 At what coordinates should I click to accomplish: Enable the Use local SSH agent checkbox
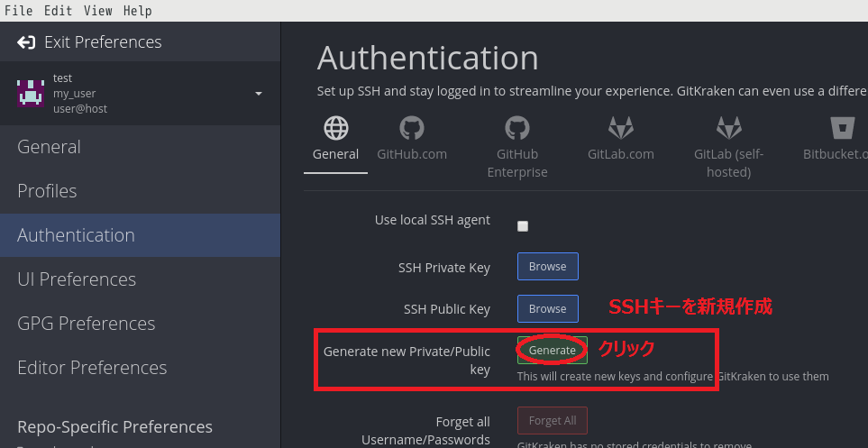(523, 226)
